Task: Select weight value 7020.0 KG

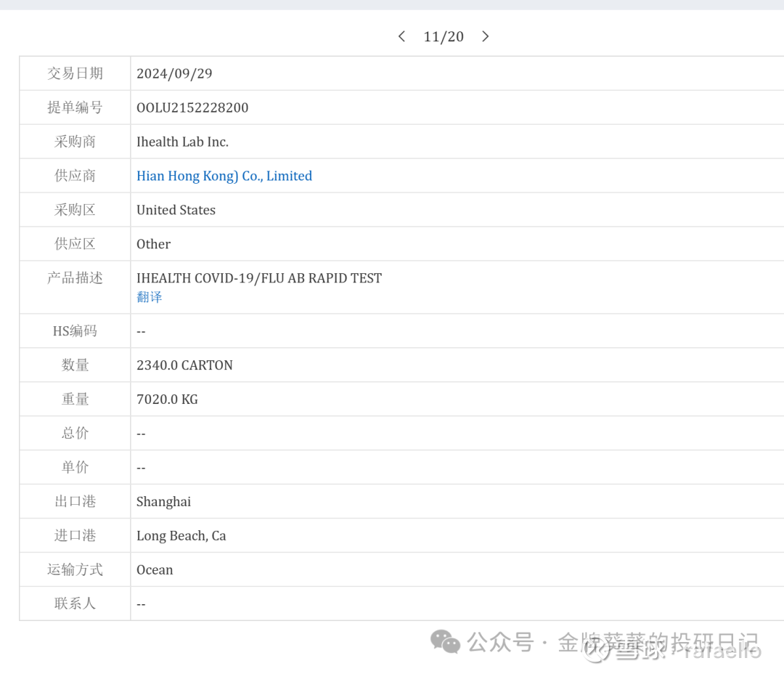Action: point(167,399)
